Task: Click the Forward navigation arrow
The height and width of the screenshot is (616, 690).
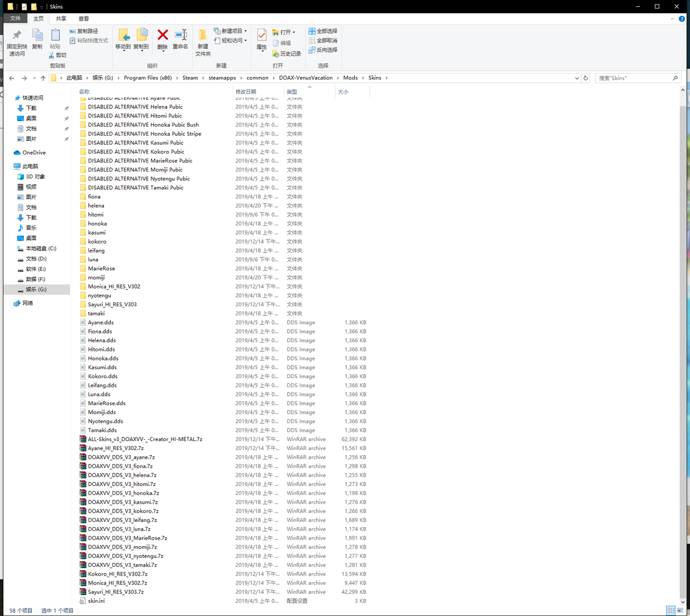Action: (24, 78)
